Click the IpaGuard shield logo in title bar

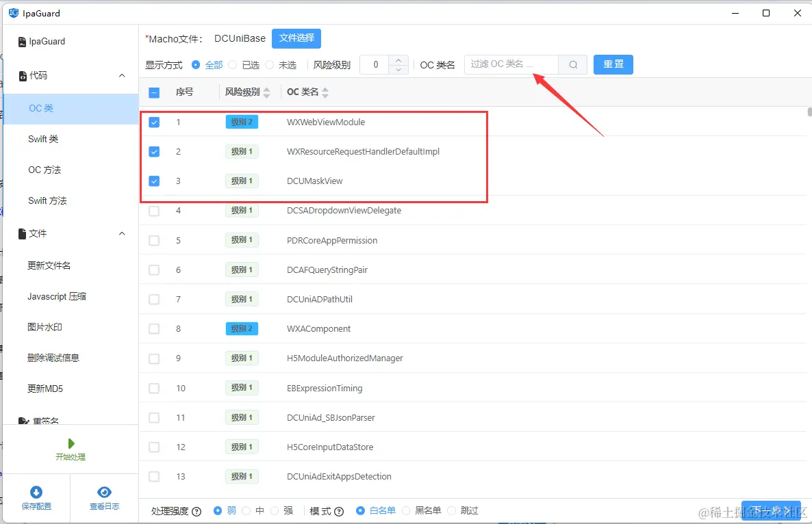[x=14, y=13]
